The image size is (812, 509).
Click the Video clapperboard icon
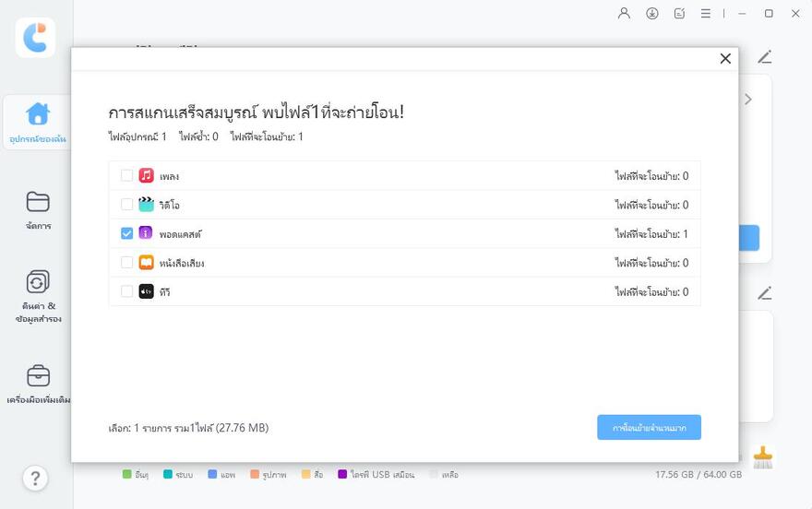(x=147, y=205)
